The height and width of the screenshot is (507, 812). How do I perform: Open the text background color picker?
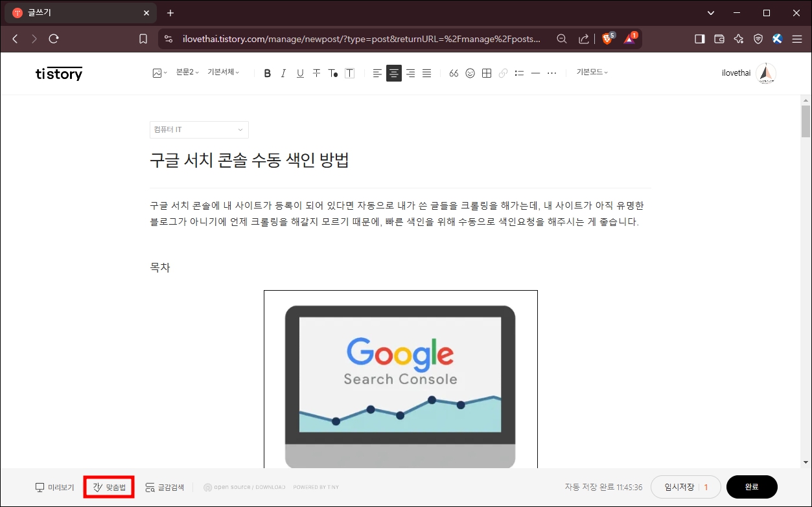[349, 73]
